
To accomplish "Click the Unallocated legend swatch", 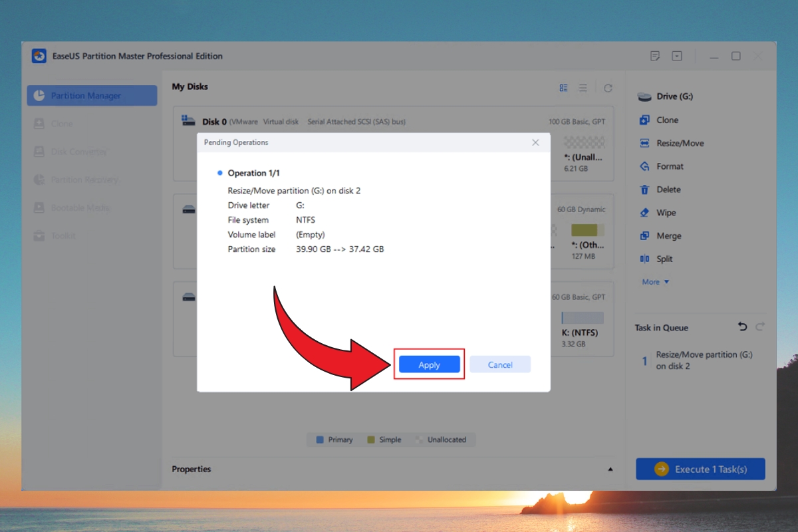I will click(419, 440).
